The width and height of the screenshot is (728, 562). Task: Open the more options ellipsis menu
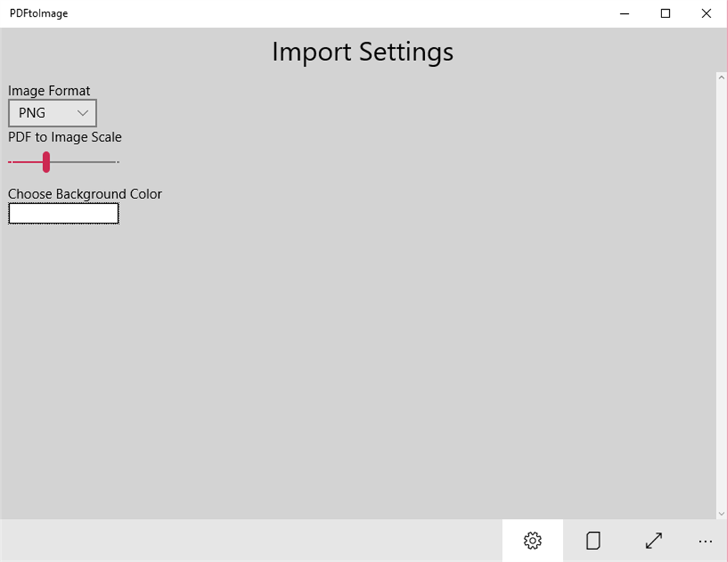click(706, 541)
